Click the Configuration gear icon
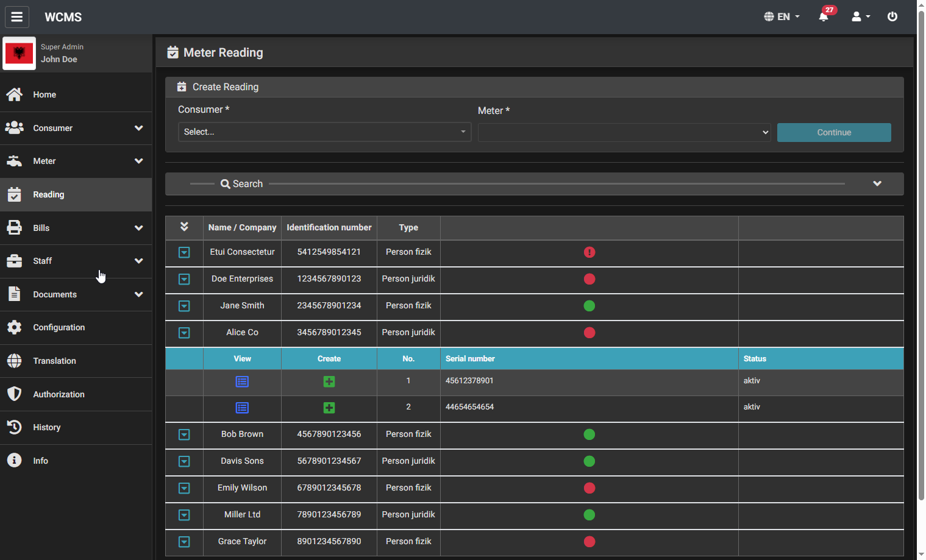The height and width of the screenshot is (560, 926). point(15,327)
